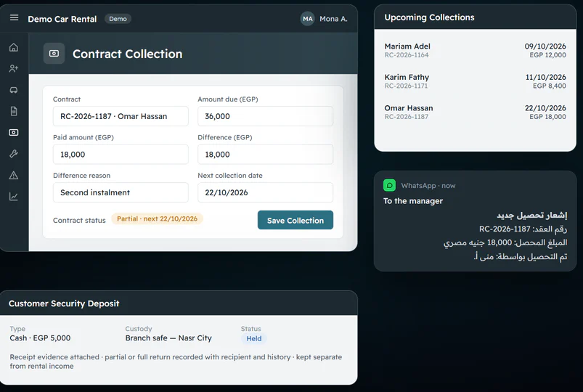Open the alerts warning triangle icon
The height and width of the screenshot is (392, 583).
(14, 175)
